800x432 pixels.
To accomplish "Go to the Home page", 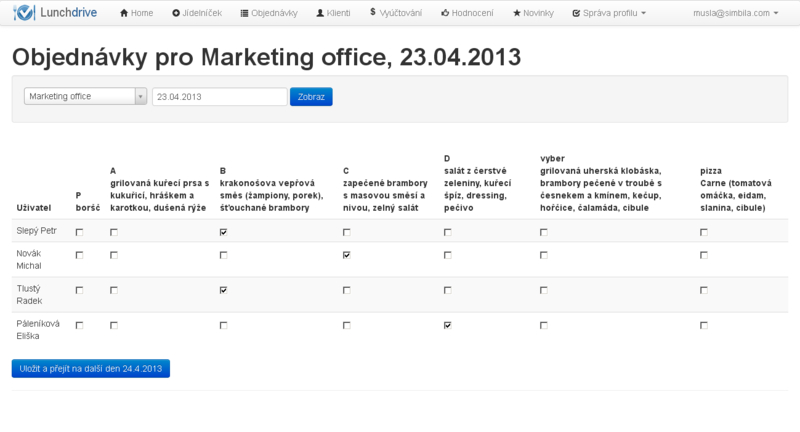I will (137, 13).
